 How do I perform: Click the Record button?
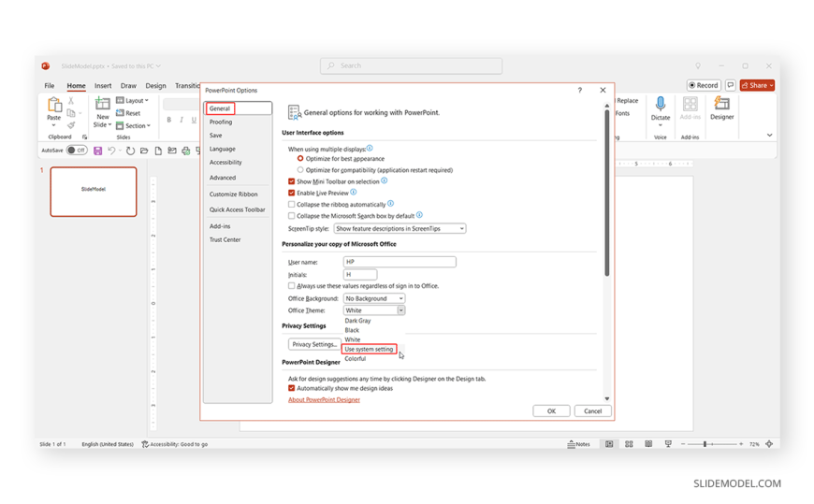tap(704, 85)
